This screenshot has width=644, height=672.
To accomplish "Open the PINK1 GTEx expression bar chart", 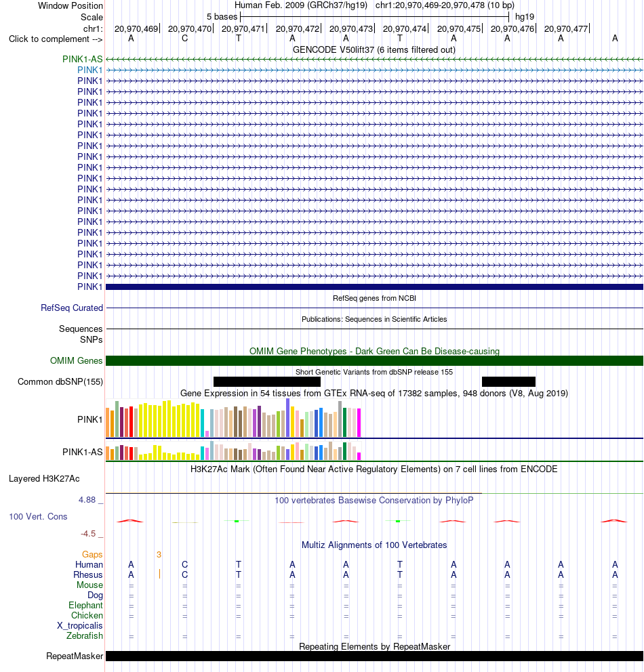I will (233, 418).
